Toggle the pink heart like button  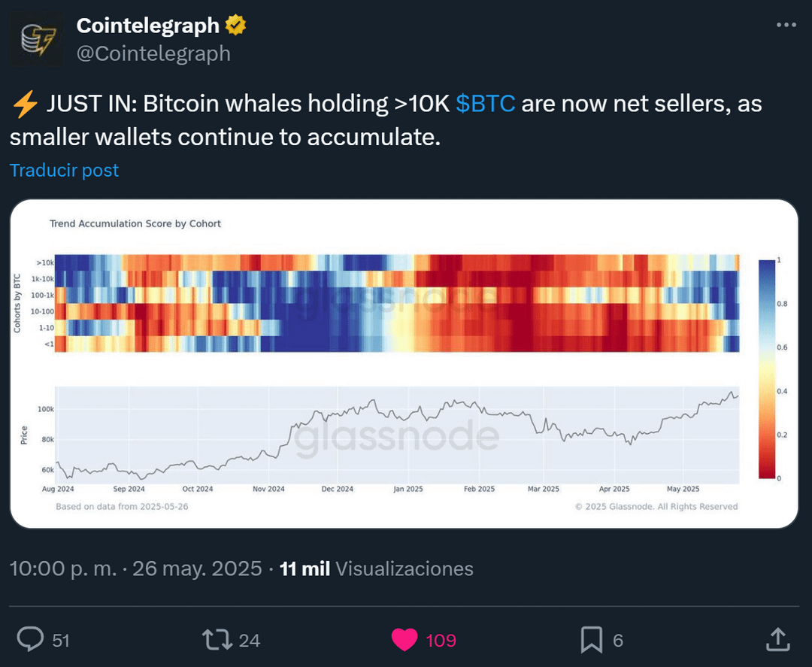click(x=404, y=640)
